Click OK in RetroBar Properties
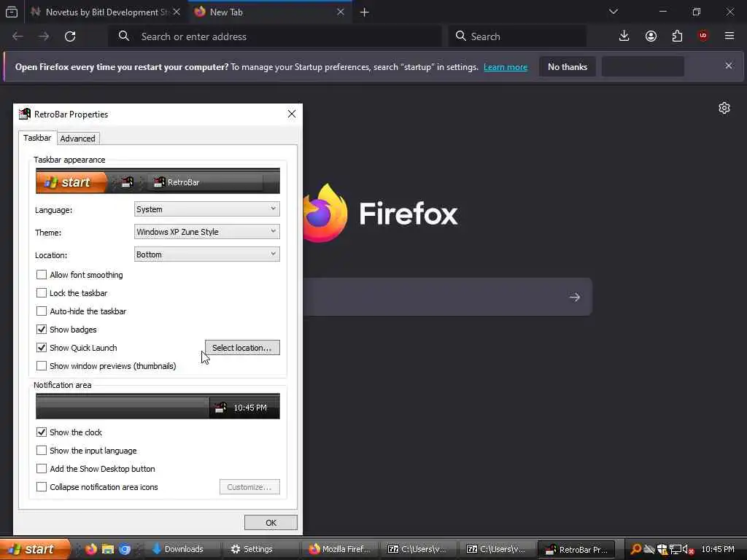This screenshot has width=747, height=560. point(271,522)
